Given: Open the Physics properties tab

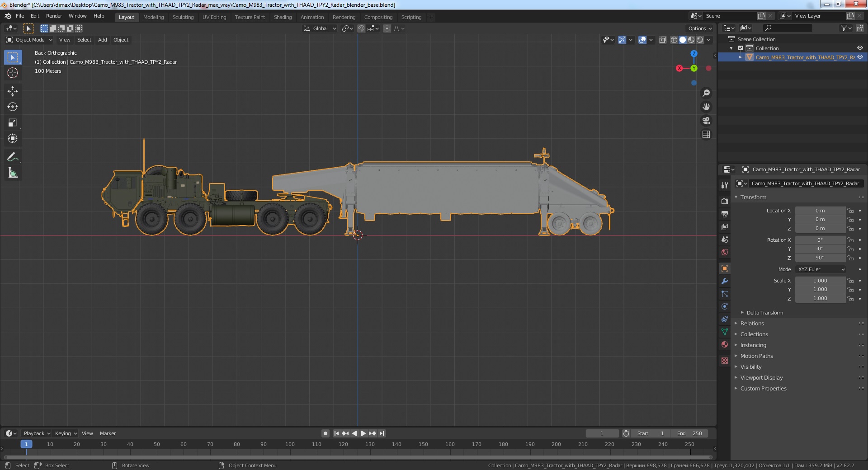Looking at the screenshot, I should point(725,306).
